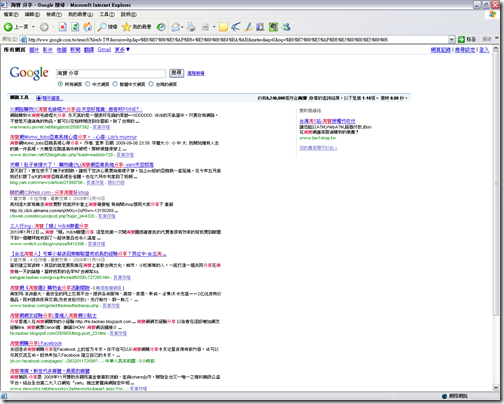The image size is (504, 404).
Task: Open the search result ending with Facebook
Action: tap(36, 343)
